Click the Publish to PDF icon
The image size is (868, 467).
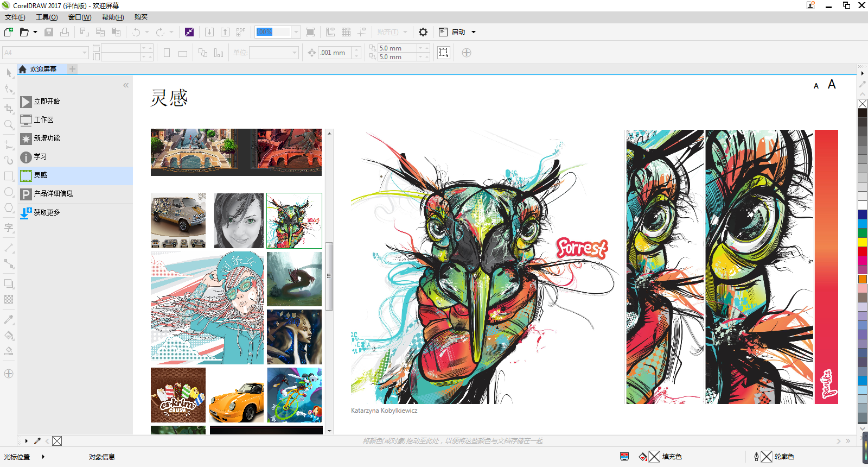(241, 32)
